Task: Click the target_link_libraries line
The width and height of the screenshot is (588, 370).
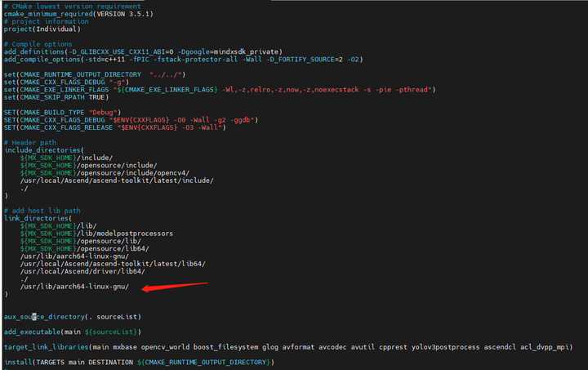Action: click(288, 347)
